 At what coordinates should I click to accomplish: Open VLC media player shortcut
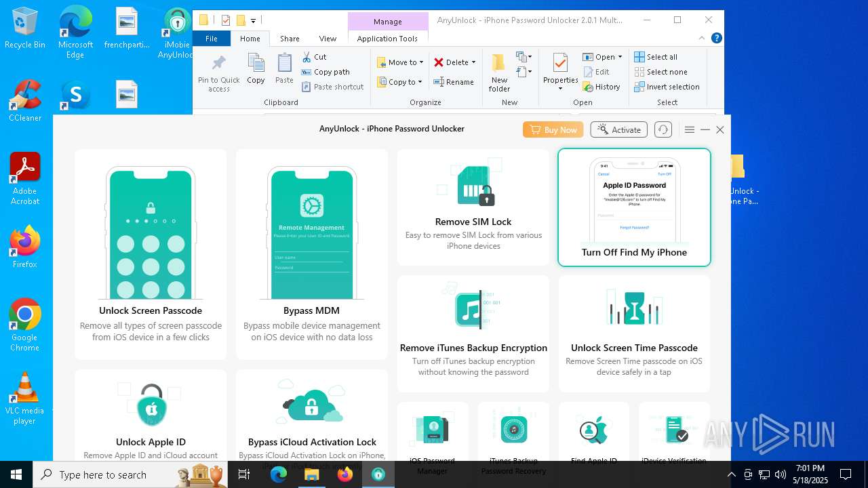[25, 399]
